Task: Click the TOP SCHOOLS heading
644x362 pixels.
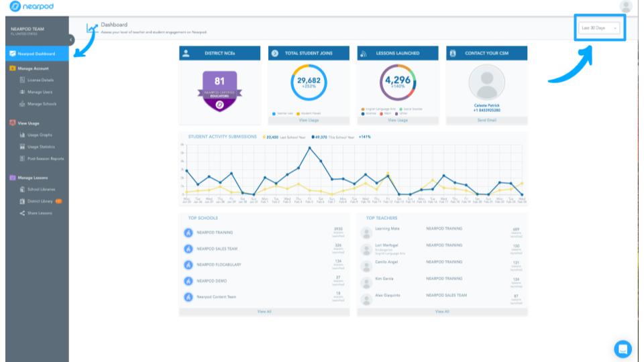Action: coord(203,218)
